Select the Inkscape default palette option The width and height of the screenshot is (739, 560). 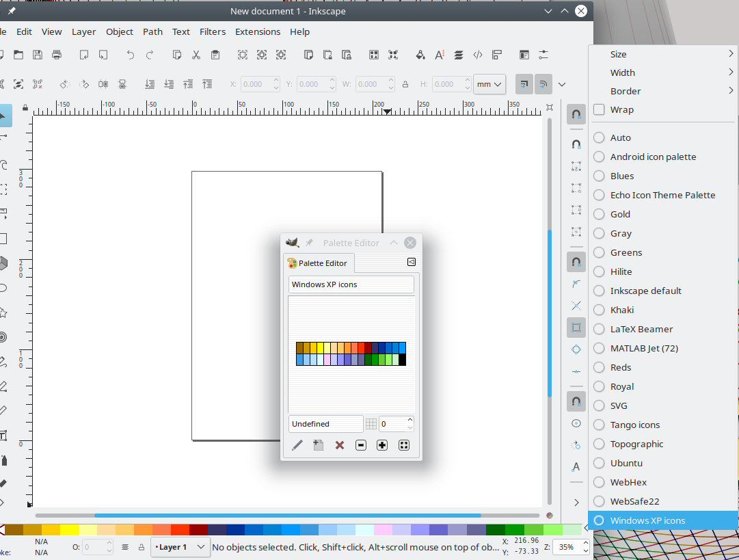[645, 291]
